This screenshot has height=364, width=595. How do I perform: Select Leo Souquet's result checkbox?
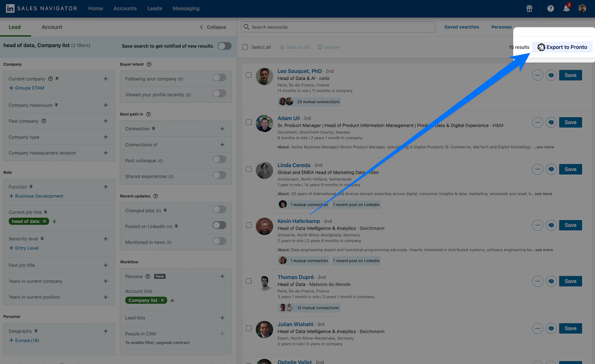tap(249, 75)
